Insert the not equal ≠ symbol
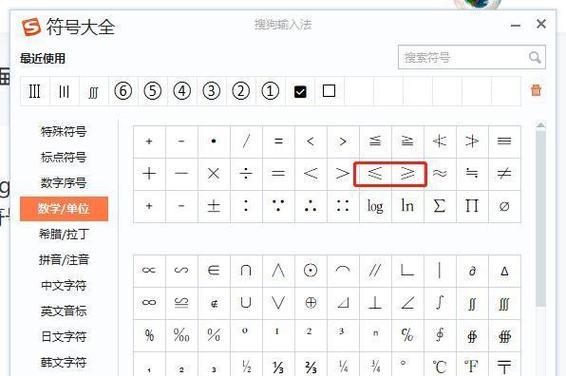 click(504, 174)
